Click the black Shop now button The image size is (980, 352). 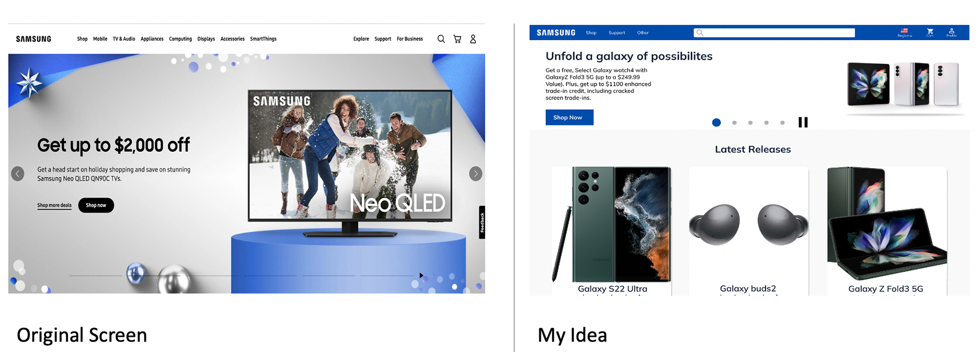click(96, 205)
